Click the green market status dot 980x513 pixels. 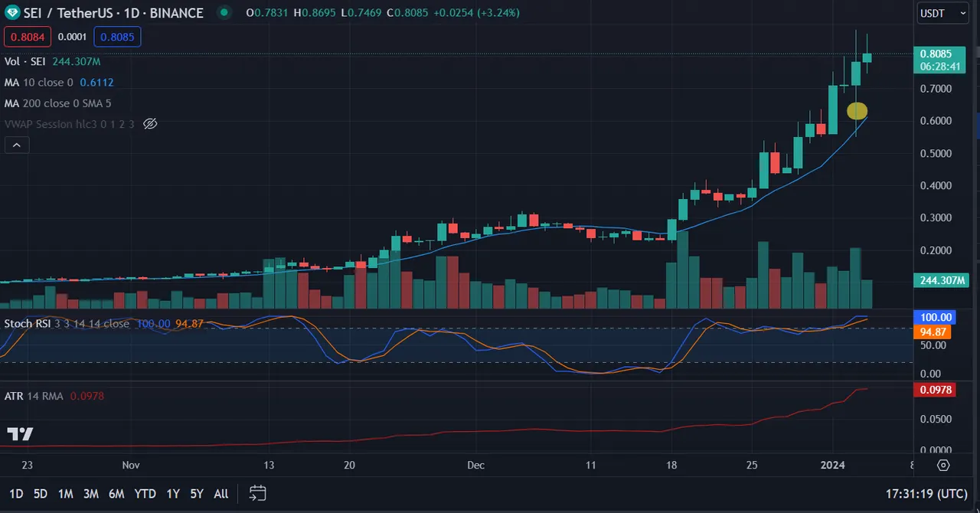(x=223, y=12)
